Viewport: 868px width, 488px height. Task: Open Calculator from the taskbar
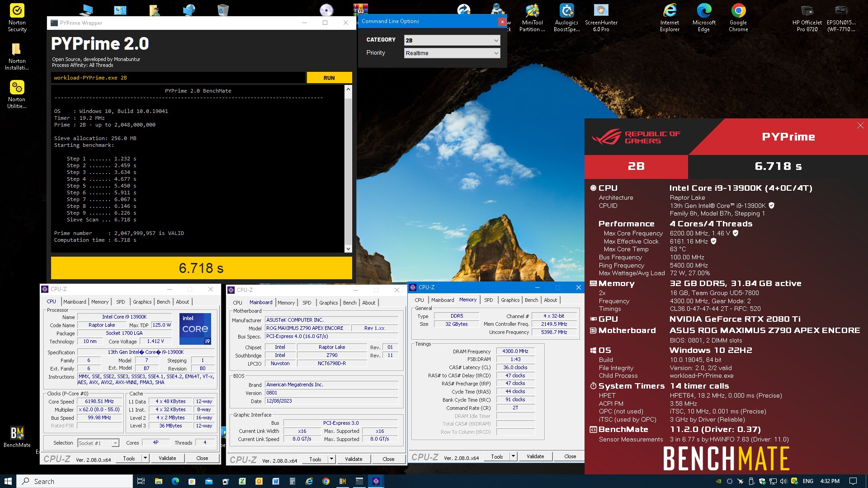pyautogui.click(x=292, y=481)
